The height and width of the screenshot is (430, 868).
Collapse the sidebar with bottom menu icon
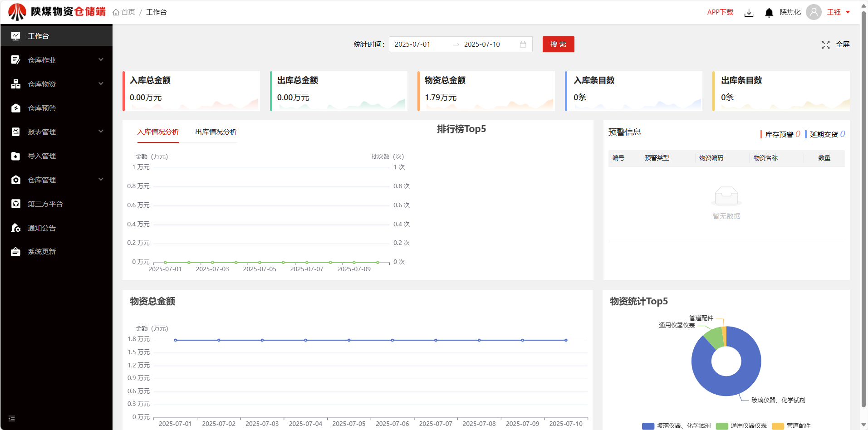coord(12,419)
